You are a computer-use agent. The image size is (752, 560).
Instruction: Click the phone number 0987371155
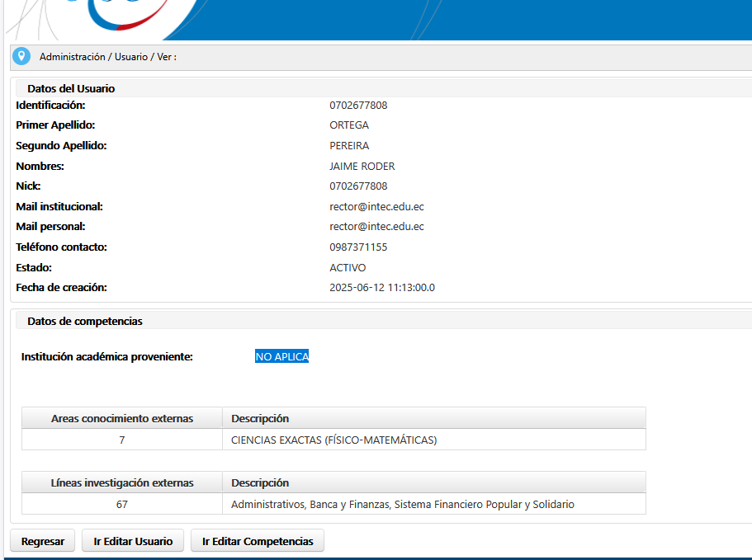click(358, 247)
